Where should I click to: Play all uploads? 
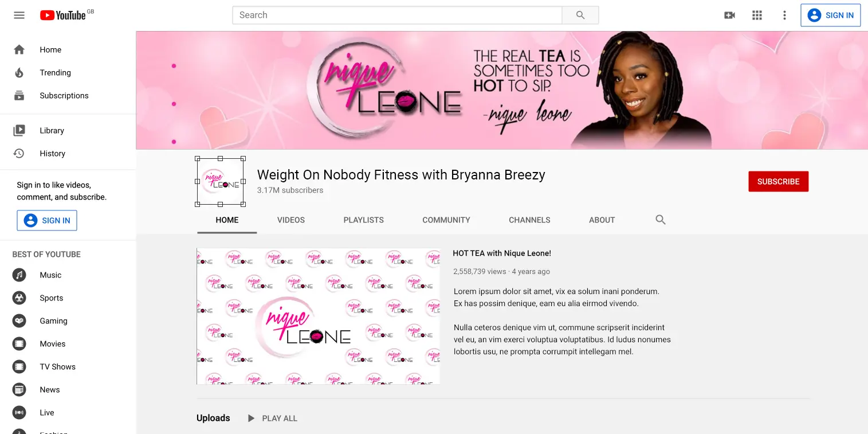point(272,419)
